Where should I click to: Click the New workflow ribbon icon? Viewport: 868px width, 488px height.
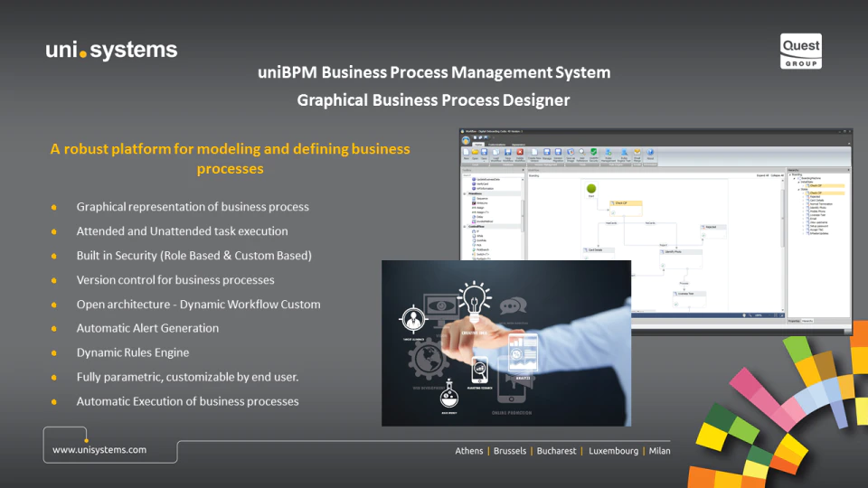click(x=467, y=152)
